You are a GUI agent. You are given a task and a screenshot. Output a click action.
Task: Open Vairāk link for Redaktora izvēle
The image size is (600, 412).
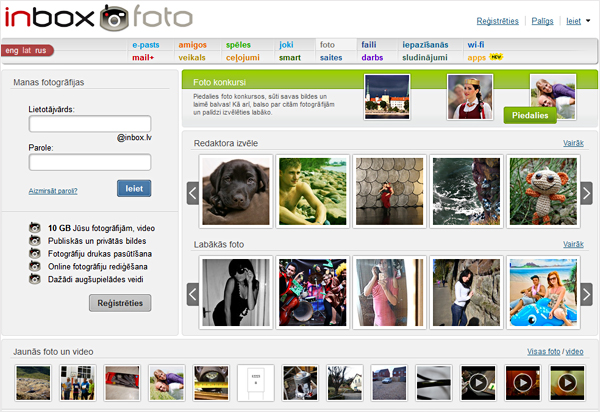573,143
